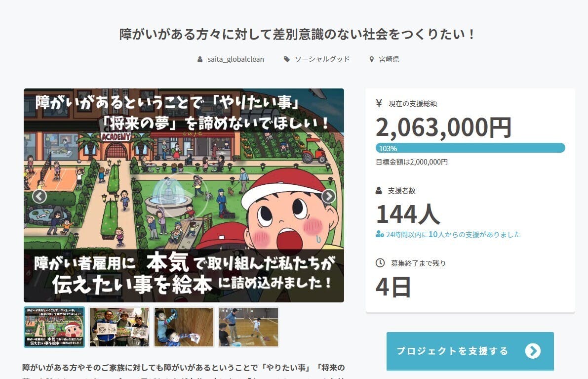
Task: Play the main project video
Action: [183, 195]
